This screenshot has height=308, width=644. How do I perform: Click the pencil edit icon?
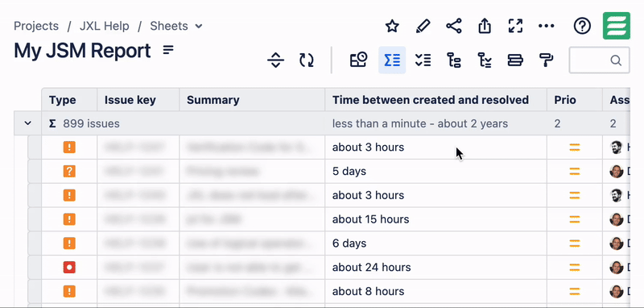423,27
